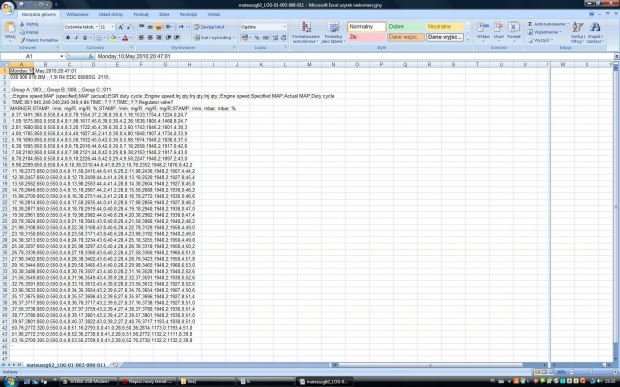Switch to the Formuły ribbon tab
Viewport: 620px width, 387px height.
pos(141,14)
